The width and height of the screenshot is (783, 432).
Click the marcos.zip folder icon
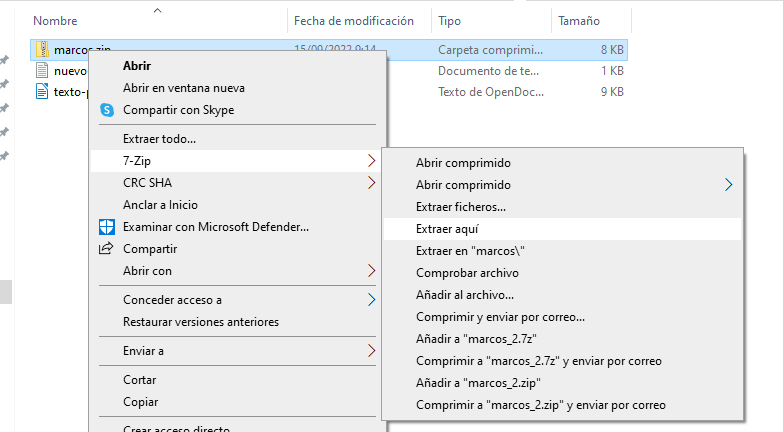[x=42, y=49]
